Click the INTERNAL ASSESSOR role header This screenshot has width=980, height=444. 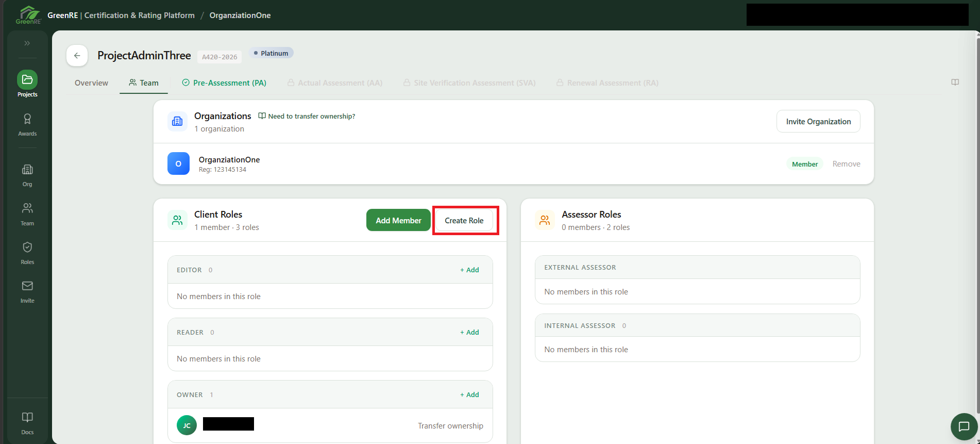697,325
